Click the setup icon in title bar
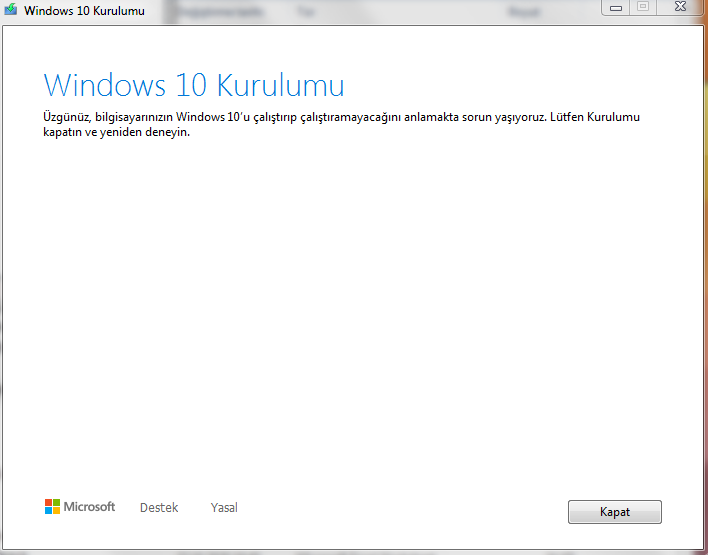The width and height of the screenshot is (708, 555). (x=10, y=9)
